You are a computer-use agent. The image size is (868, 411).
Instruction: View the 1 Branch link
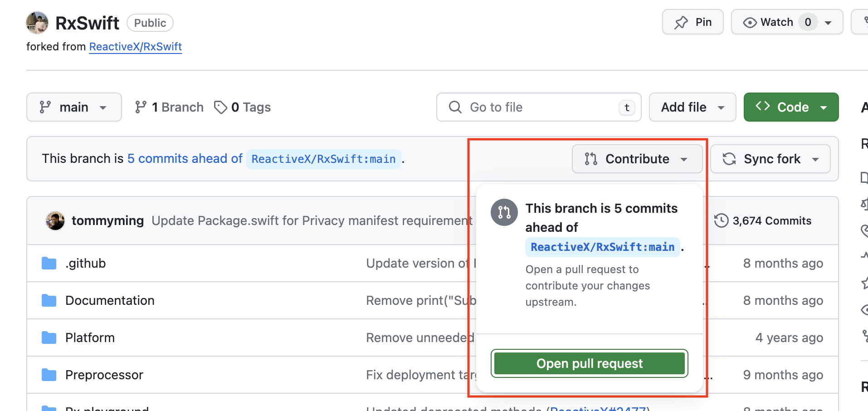169,107
